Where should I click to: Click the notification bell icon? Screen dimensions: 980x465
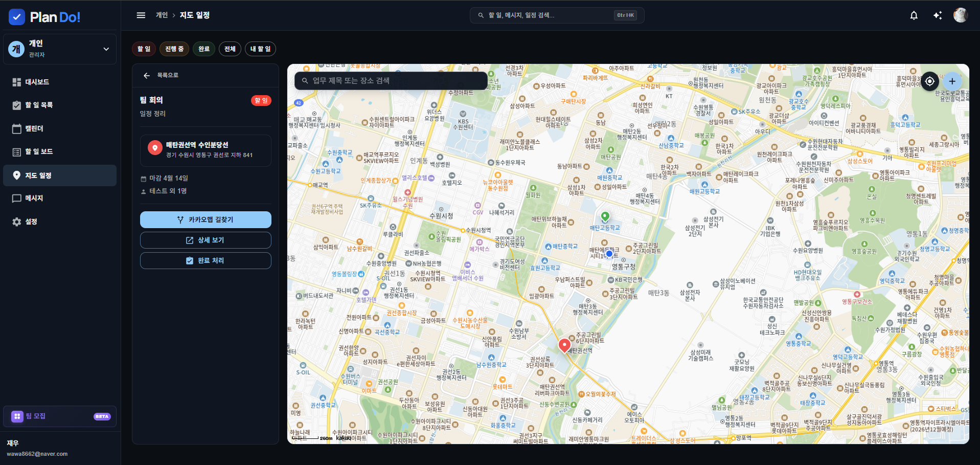914,15
